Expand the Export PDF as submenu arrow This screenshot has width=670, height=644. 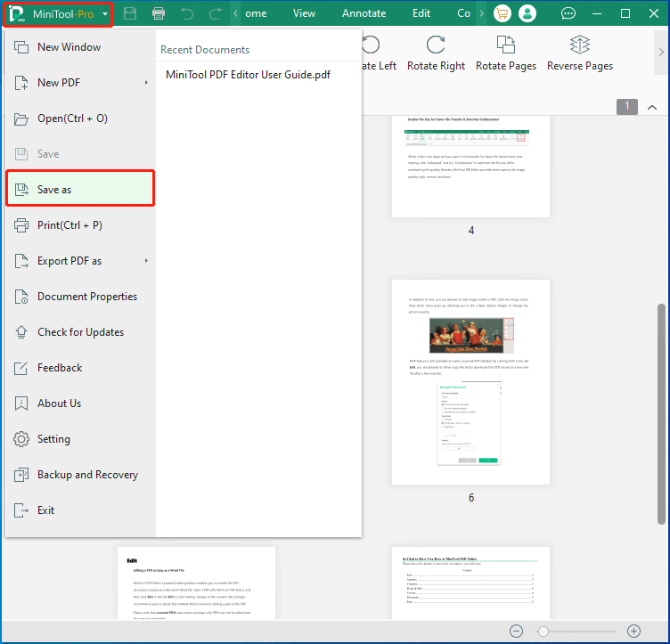(x=146, y=260)
